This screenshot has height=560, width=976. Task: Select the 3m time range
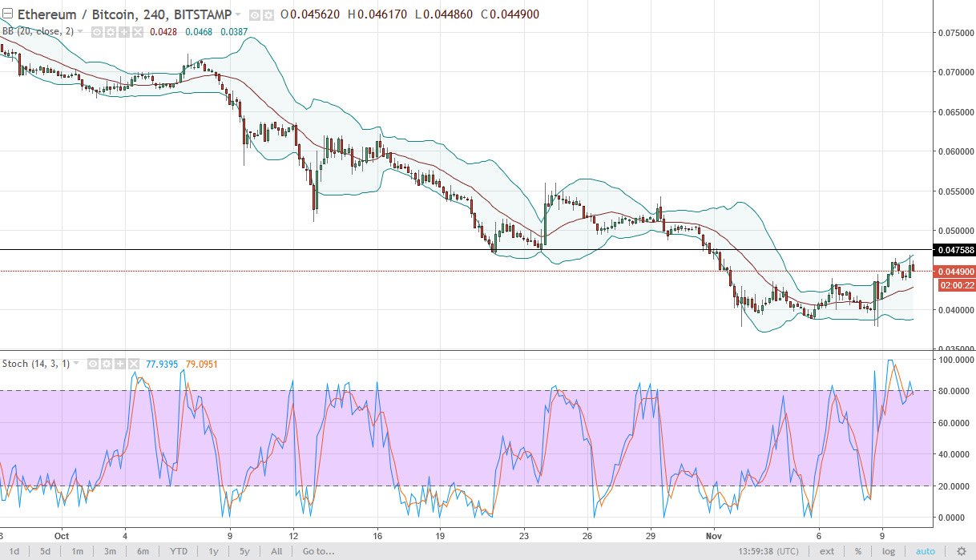[110, 551]
